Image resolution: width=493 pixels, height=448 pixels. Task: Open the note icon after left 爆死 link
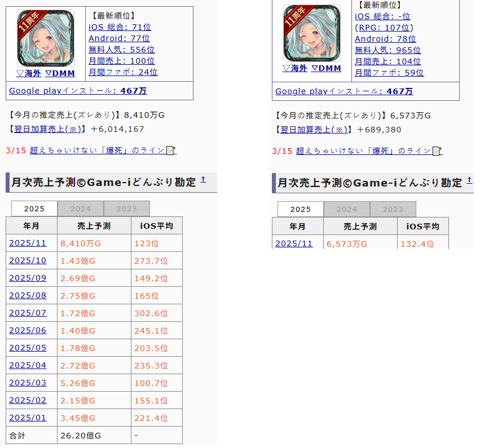(x=170, y=150)
